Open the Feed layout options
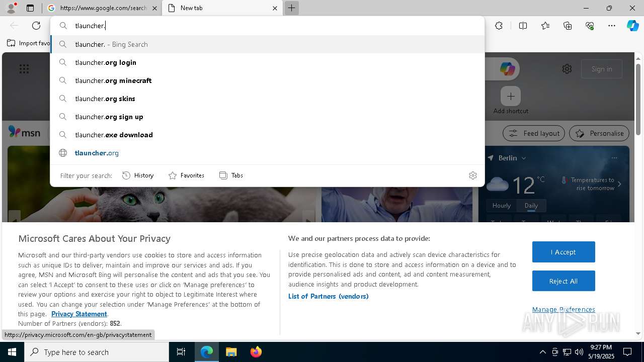 pyautogui.click(x=534, y=133)
